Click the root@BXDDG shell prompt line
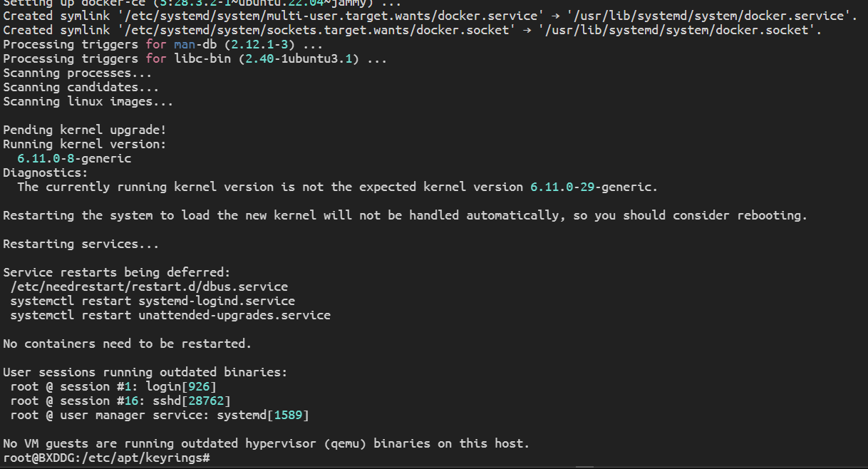Viewport: 868px width, 469px height. click(106, 458)
